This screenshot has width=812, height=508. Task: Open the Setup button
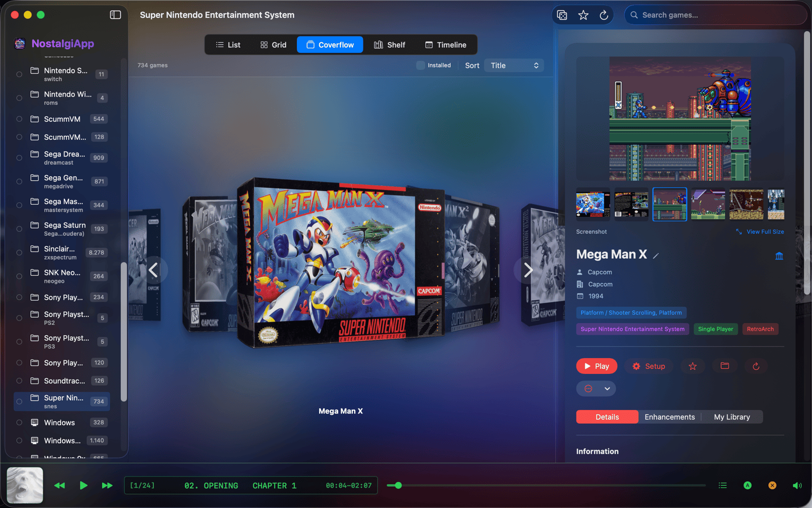point(649,366)
